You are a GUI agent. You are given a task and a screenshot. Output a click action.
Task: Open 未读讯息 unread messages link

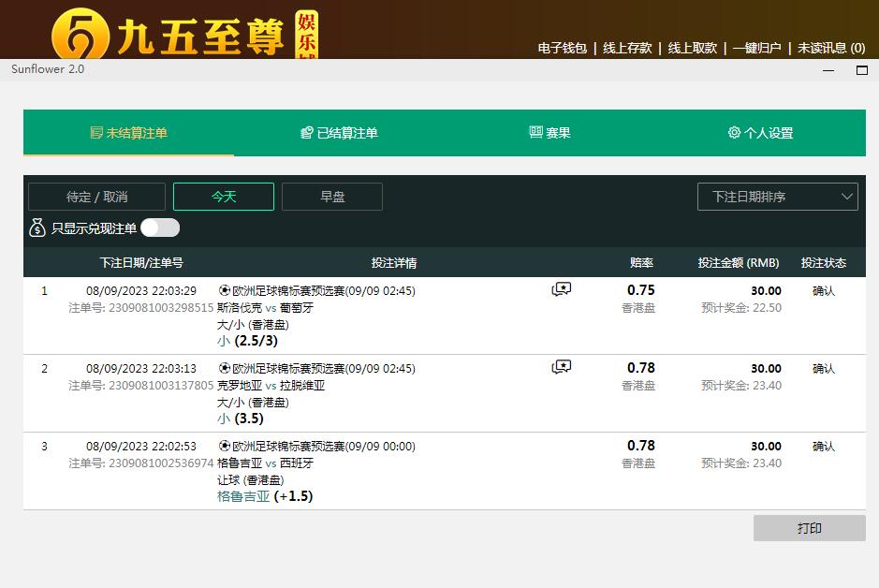(x=831, y=48)
